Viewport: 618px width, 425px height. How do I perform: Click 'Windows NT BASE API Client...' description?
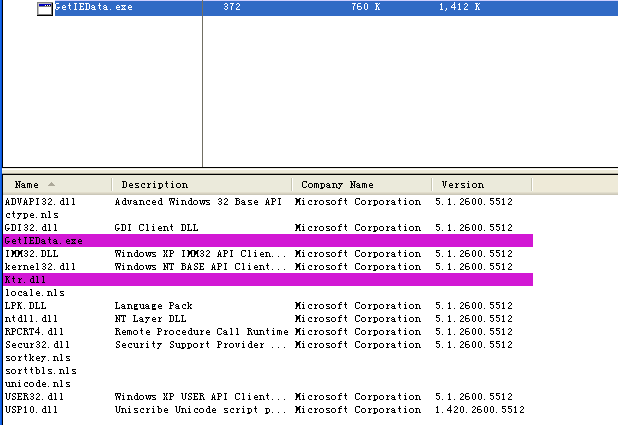(201, 267)
